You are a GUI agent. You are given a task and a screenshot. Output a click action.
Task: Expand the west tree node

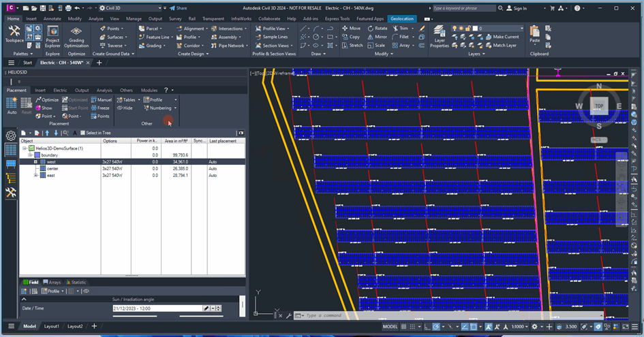35,161
